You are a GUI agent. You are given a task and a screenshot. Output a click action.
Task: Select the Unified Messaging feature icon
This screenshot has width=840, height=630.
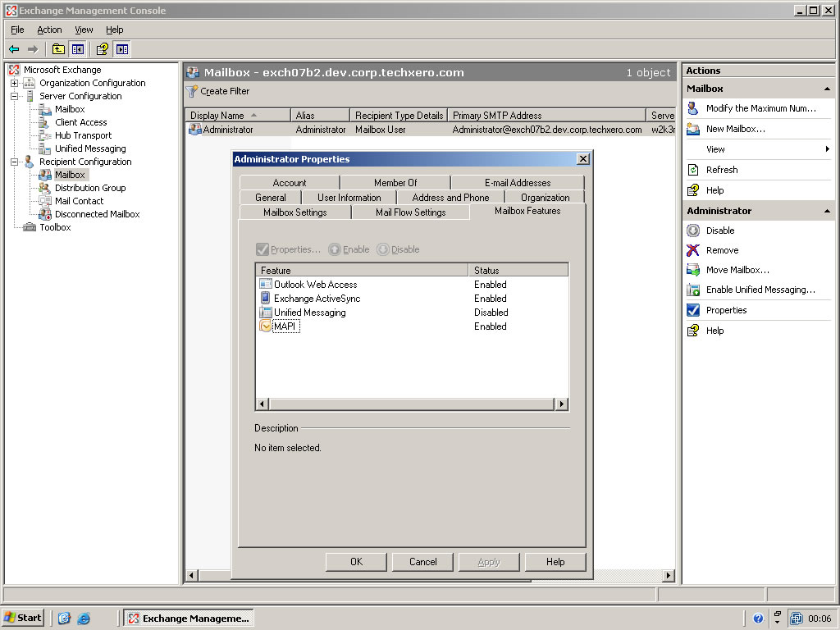265,313
